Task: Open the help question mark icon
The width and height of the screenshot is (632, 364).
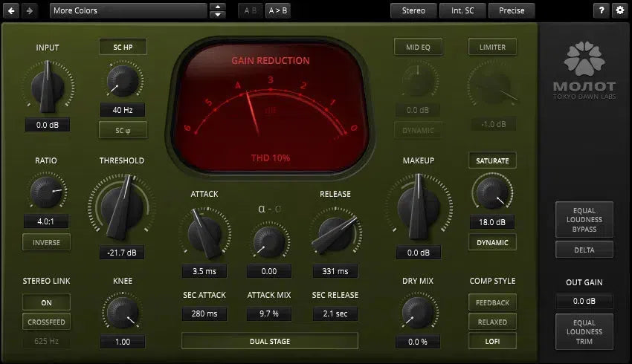Action: (x=601, y=10)
